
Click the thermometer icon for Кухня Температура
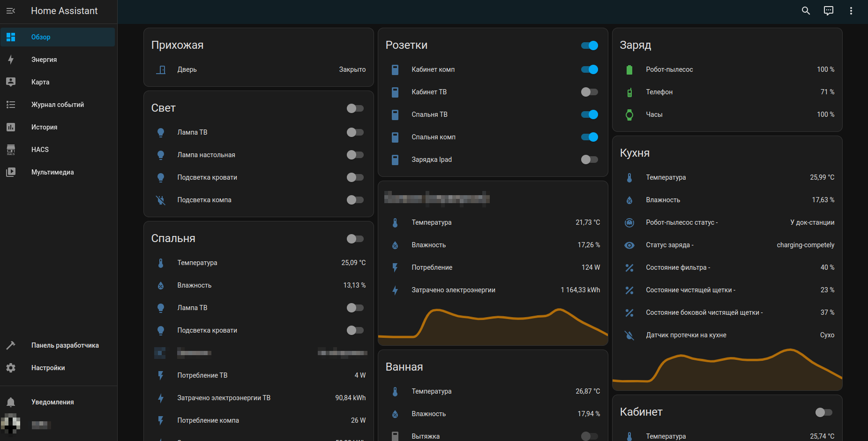[x=629, y=177]
